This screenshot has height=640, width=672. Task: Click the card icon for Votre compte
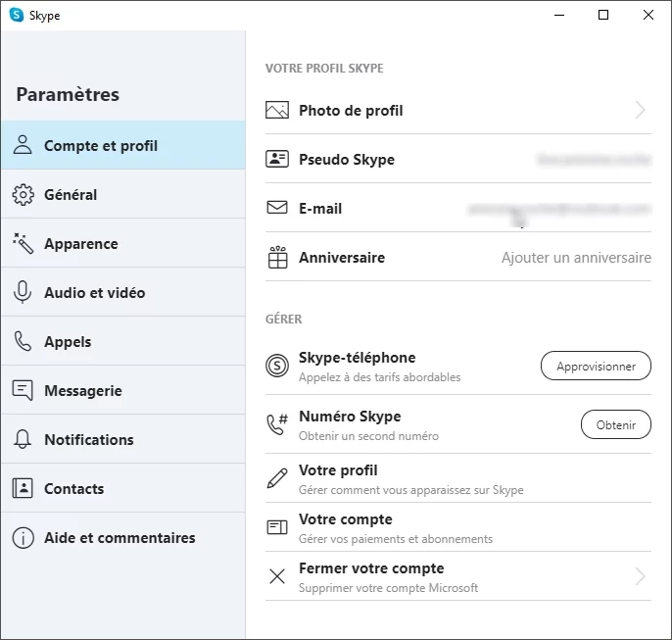click(277, 527)
